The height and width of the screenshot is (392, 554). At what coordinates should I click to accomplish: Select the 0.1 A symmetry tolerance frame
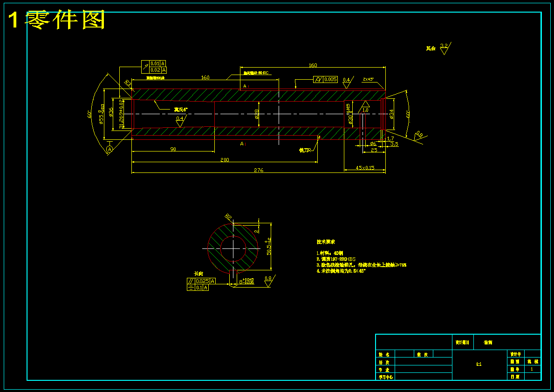(198, 288)
